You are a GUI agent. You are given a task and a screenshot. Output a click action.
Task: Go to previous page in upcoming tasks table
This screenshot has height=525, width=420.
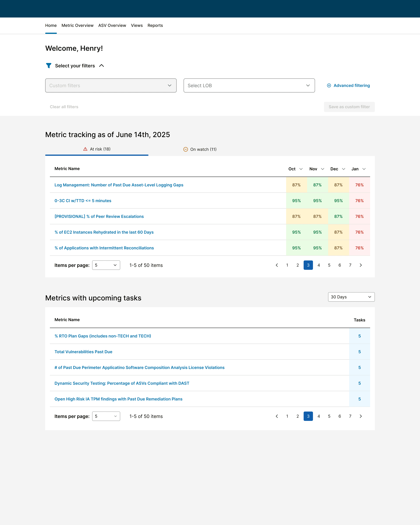tap(277, 416)
